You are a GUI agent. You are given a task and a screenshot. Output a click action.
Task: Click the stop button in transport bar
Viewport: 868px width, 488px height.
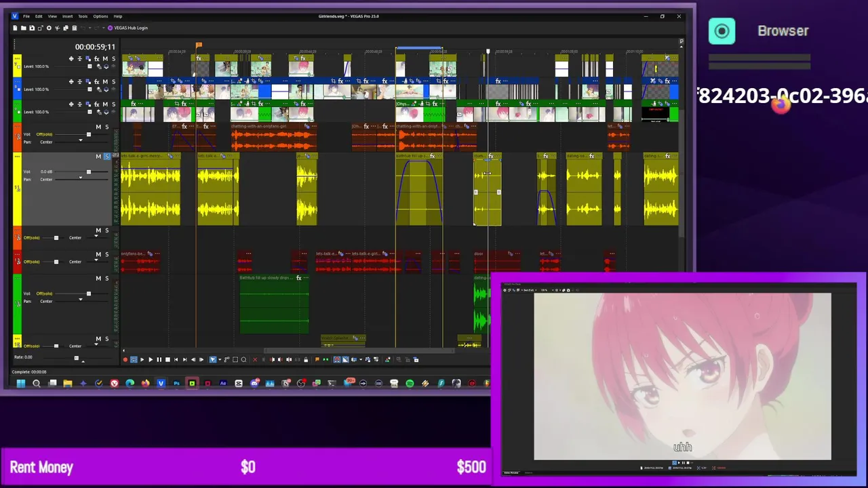pyautogui.click(x=167, y=360)
